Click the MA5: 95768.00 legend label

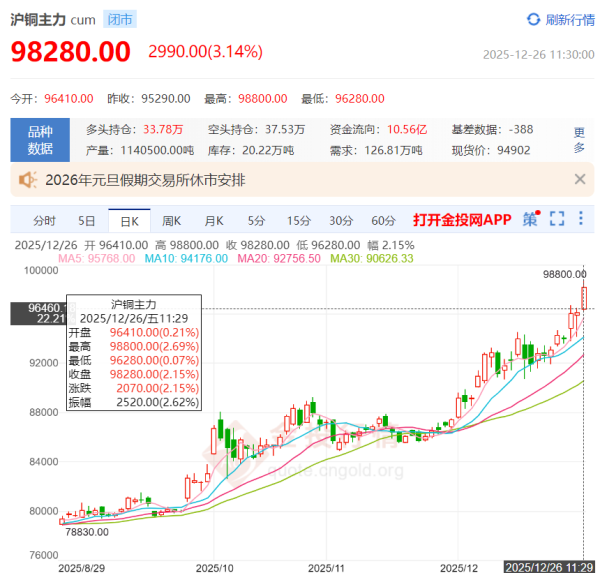coord(96,258)
